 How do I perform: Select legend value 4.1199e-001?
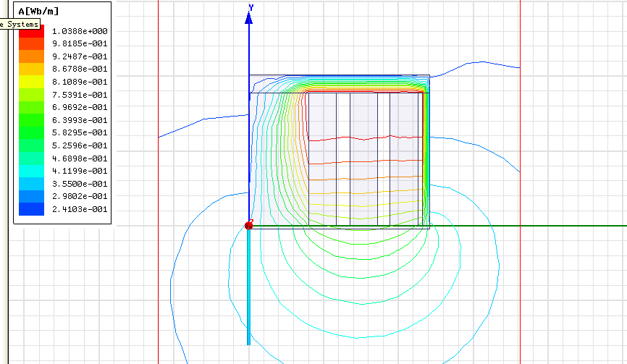coord(80,171)
